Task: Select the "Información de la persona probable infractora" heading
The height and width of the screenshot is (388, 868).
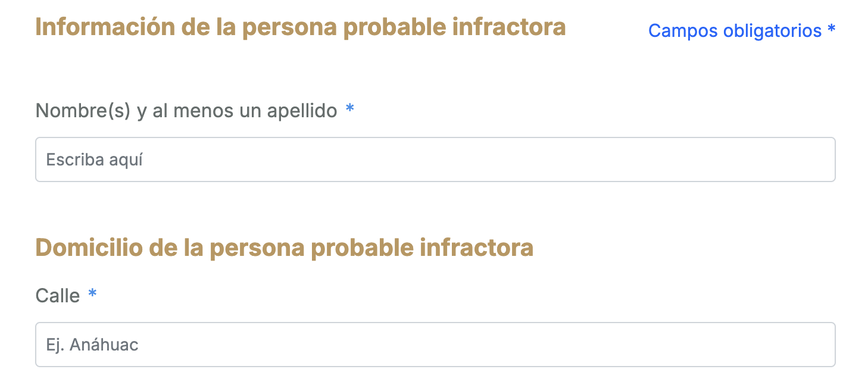Action: (x=301, y=27)
